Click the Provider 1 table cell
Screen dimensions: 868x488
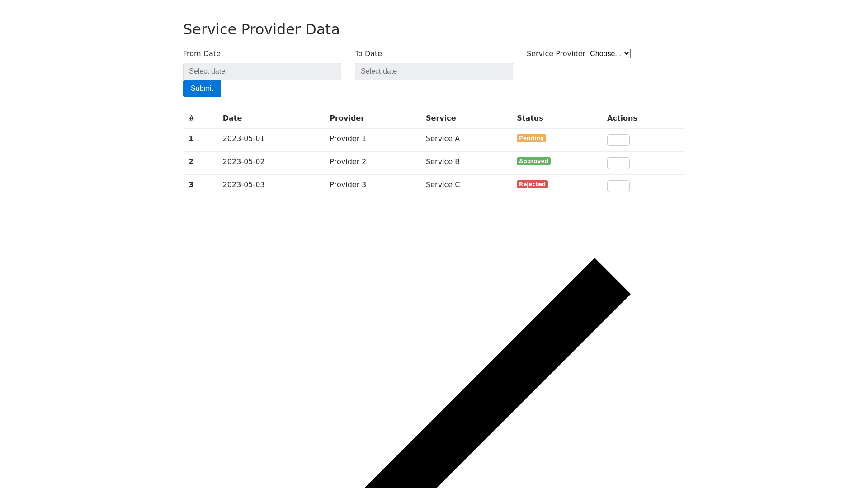click(348, 139)
